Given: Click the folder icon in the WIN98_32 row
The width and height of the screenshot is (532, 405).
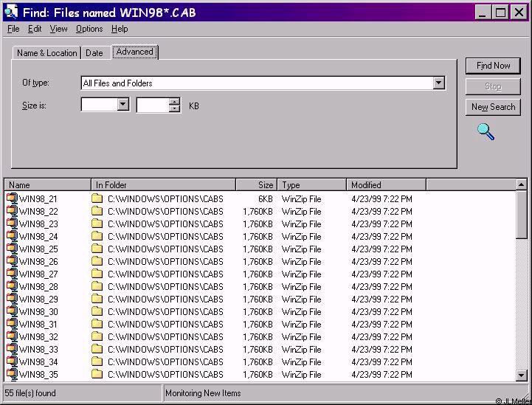Looking at the screenshot, I should click(97, 336).
